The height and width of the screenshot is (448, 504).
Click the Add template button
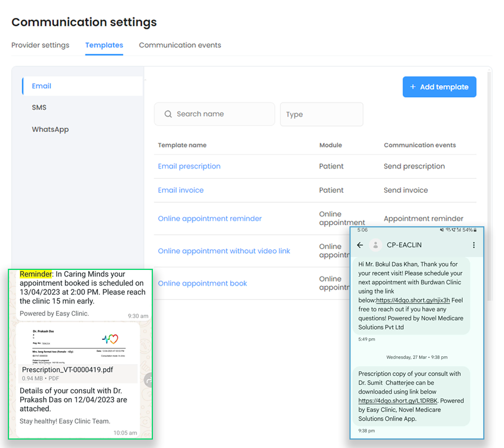439,87
